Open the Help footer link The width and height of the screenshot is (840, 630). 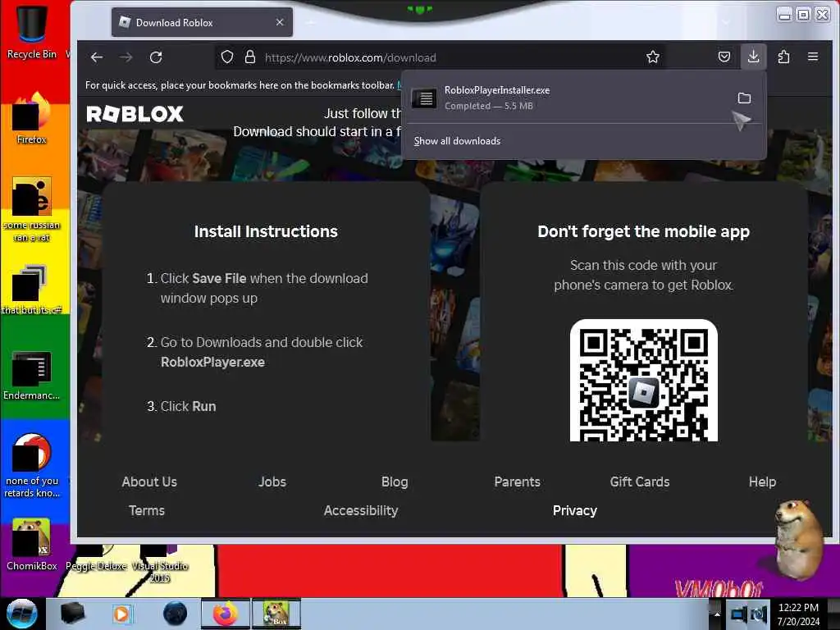pyautogui.click(x=762, y=482)
